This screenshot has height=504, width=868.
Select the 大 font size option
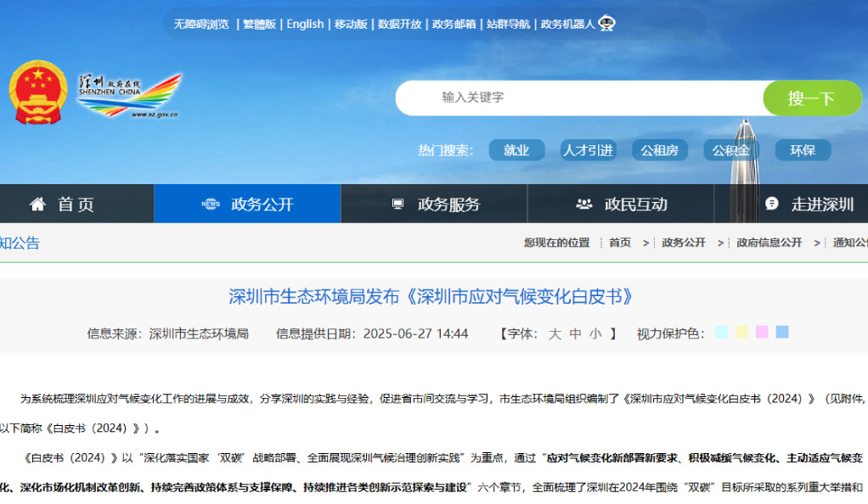click(554, 333)
